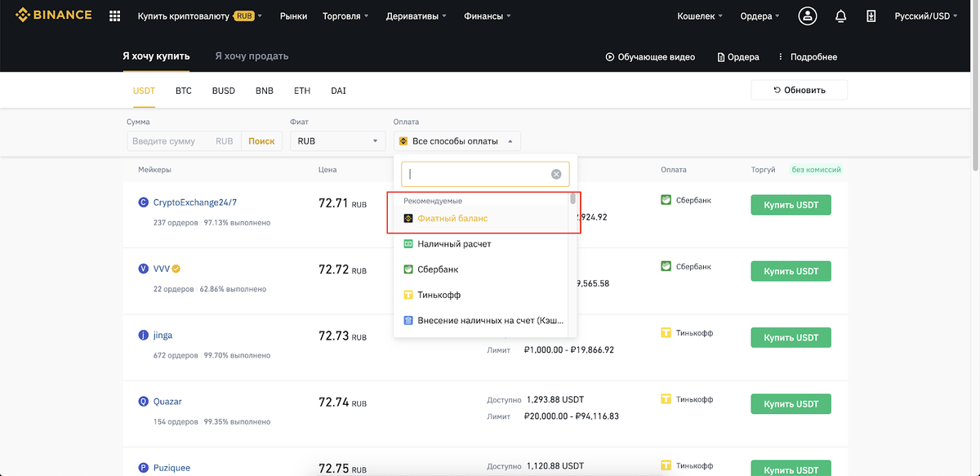Select Фиатный баланс payment option
Screen dimensions: 980x476
point(482,219)
